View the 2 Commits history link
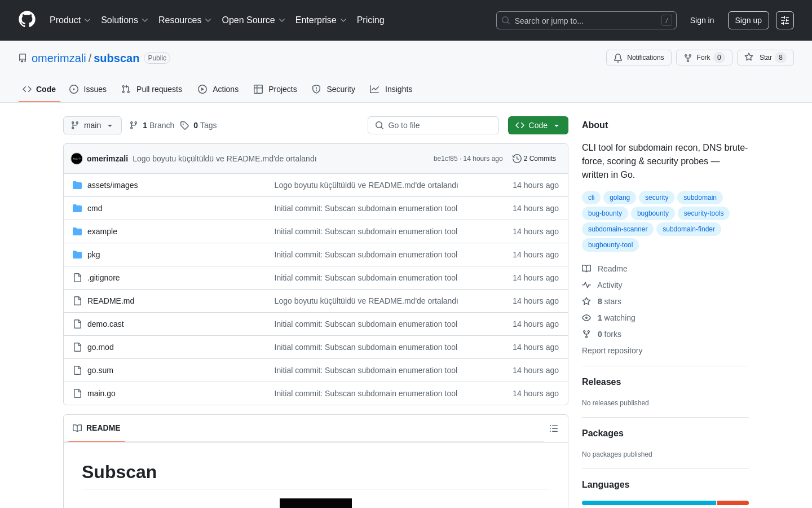 [x=534, y=159]
